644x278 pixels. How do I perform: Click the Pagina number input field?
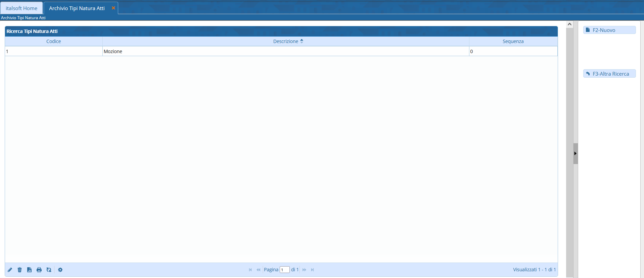pyautogui.click(x=284, y=270)
